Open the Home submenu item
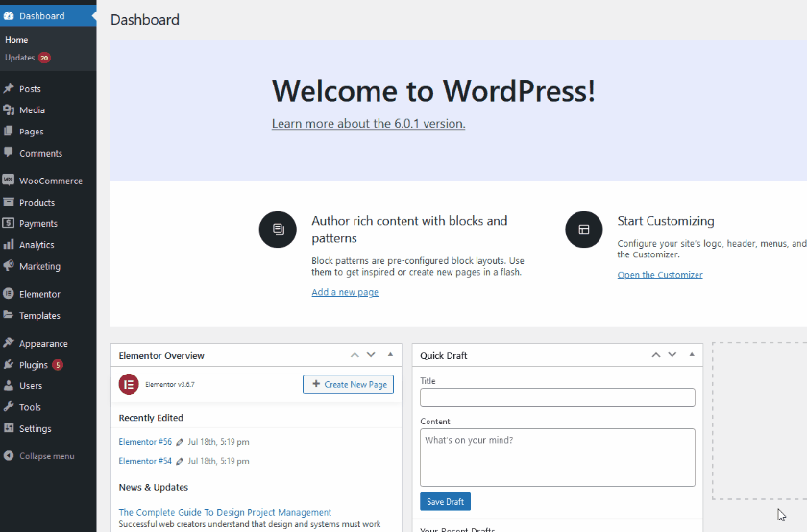The width and height of the screenshot is (807, 532). point(16,40)
